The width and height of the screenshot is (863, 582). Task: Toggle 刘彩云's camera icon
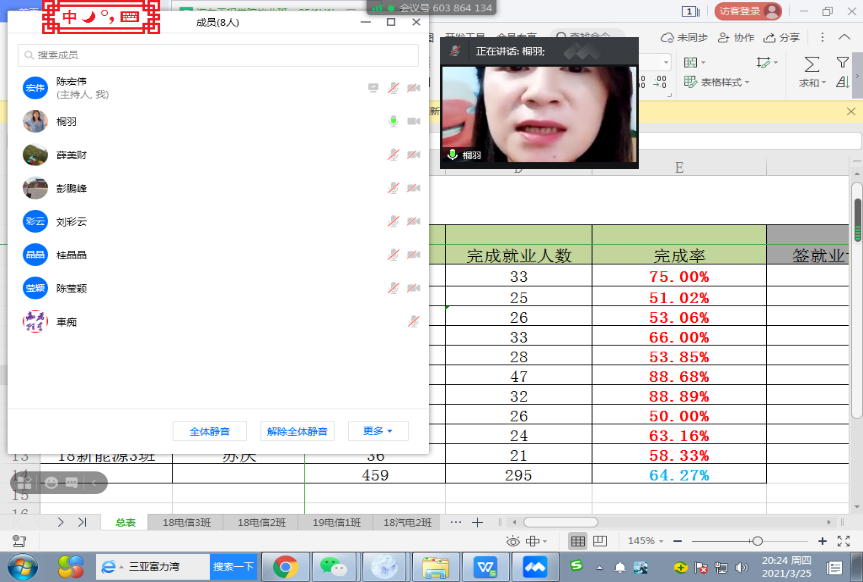click(413, 222)
